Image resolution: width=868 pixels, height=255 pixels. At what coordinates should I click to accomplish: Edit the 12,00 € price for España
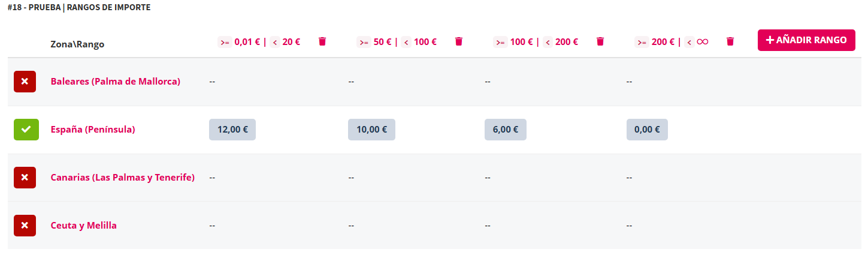232,129
